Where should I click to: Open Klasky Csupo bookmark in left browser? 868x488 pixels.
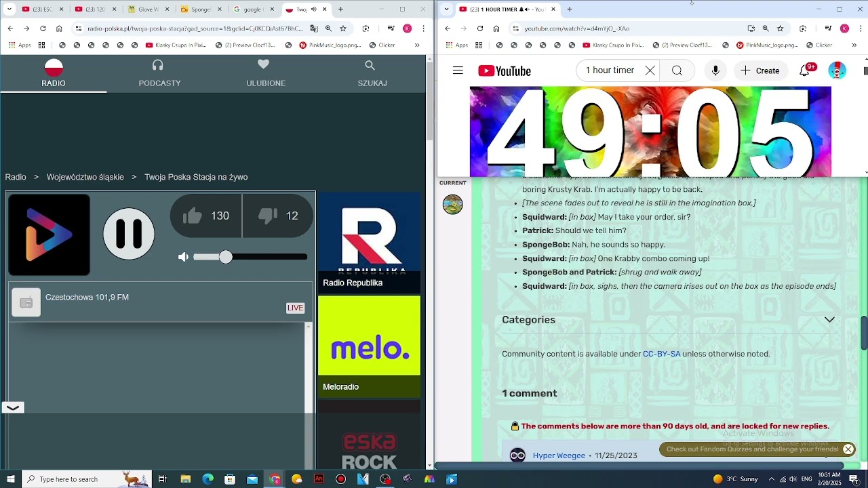tap(176, 45)
